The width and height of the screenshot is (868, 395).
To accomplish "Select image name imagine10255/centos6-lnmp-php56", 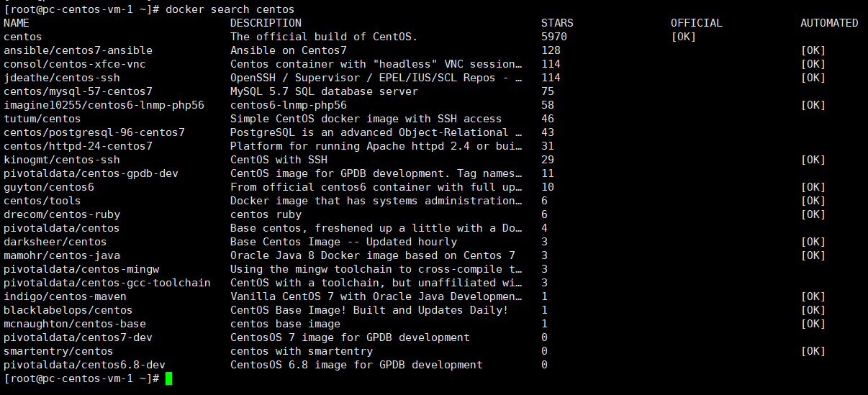I will point(104,105).
